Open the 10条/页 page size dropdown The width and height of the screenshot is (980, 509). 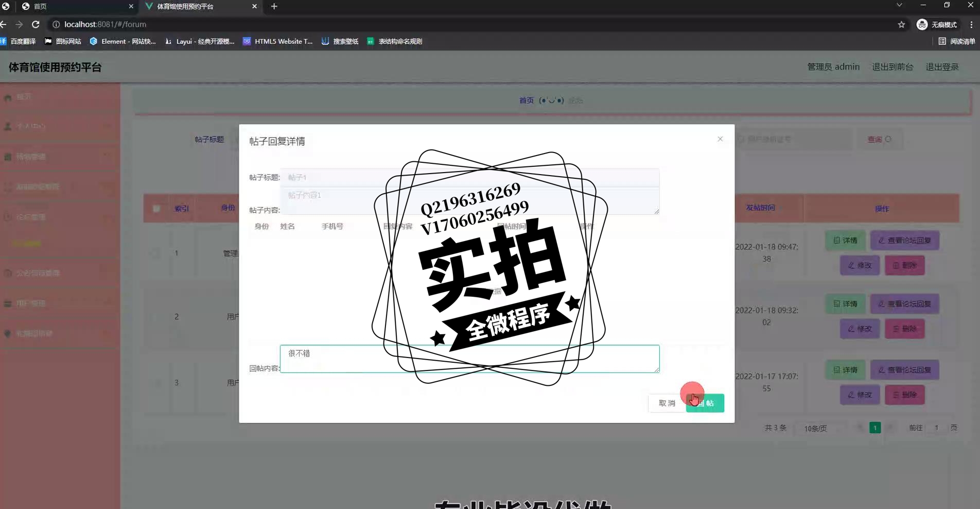(819, 428)
